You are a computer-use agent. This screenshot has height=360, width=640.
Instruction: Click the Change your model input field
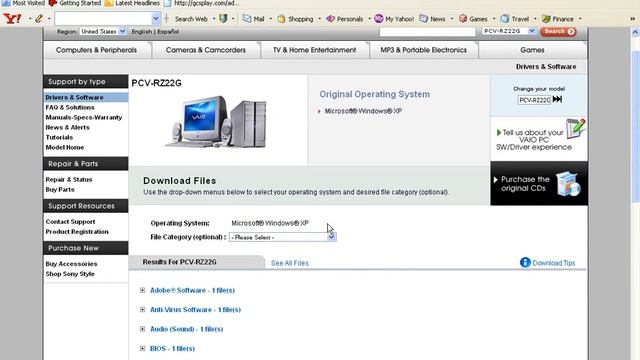[534, 100]
